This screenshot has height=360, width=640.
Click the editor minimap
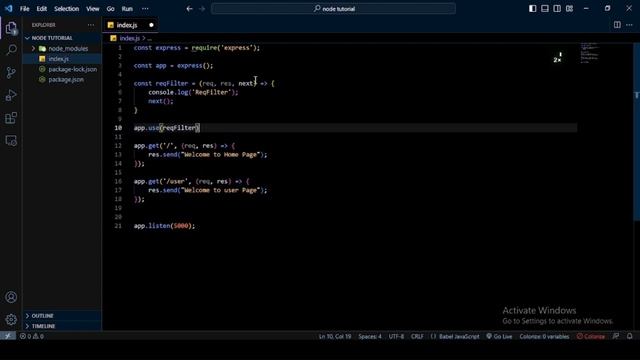590,53
